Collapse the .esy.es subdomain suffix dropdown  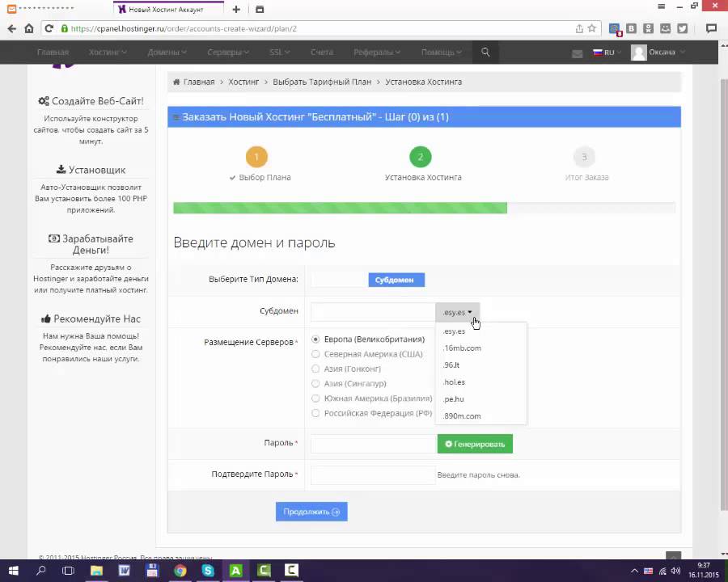point(457,312)
